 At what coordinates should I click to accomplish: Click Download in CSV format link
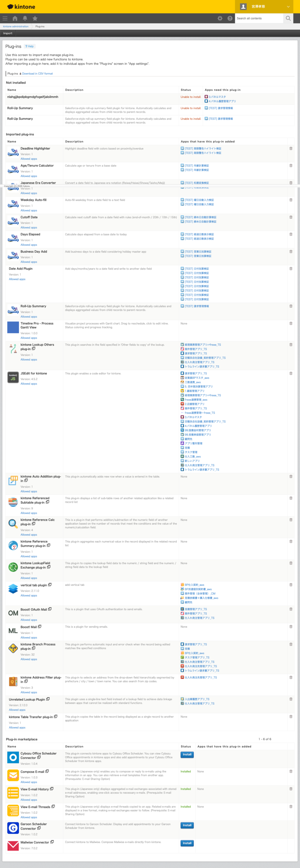pos(37,74)
